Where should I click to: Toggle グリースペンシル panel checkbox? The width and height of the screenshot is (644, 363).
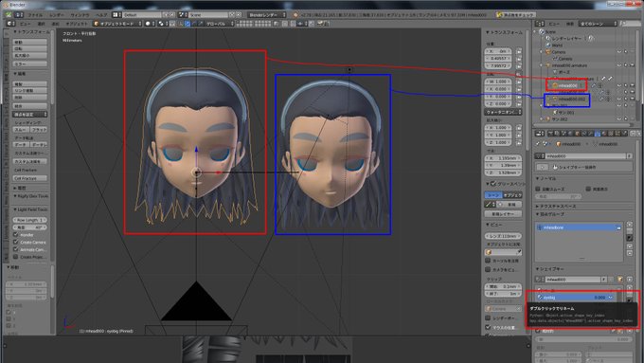click(493, 183)
